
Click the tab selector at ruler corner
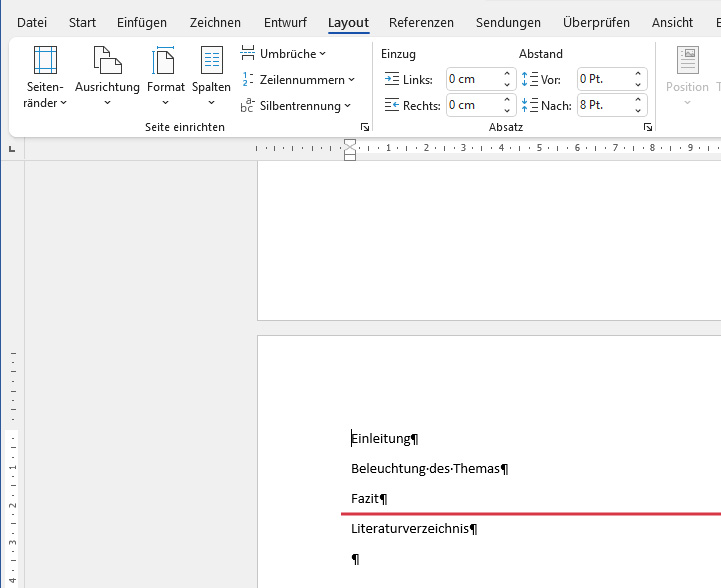coord(12,149)
